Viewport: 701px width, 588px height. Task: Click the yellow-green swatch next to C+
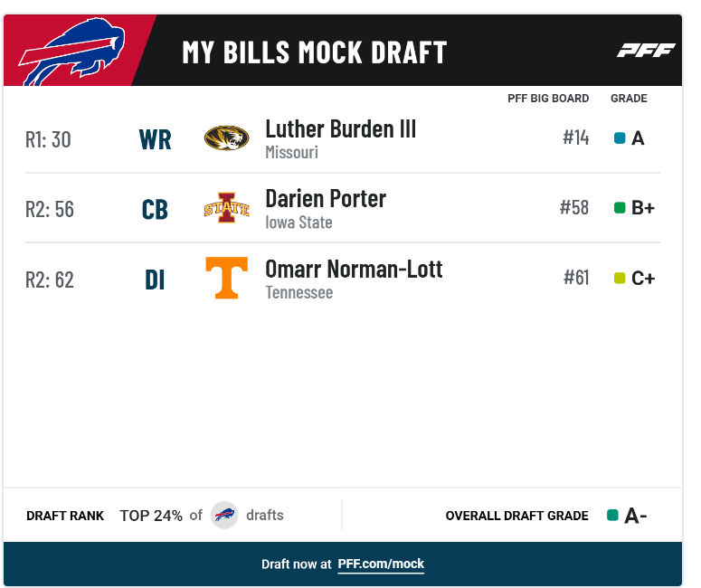tap(620, 278)
